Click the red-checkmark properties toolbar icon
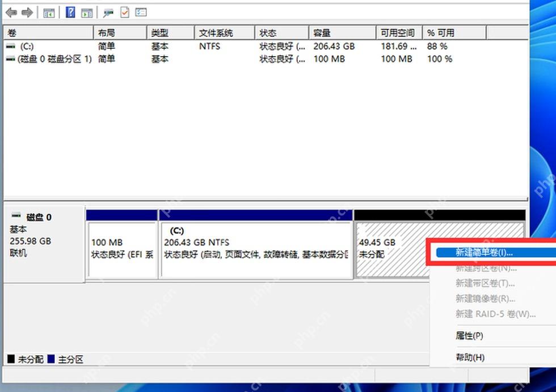 pos(124,12)
